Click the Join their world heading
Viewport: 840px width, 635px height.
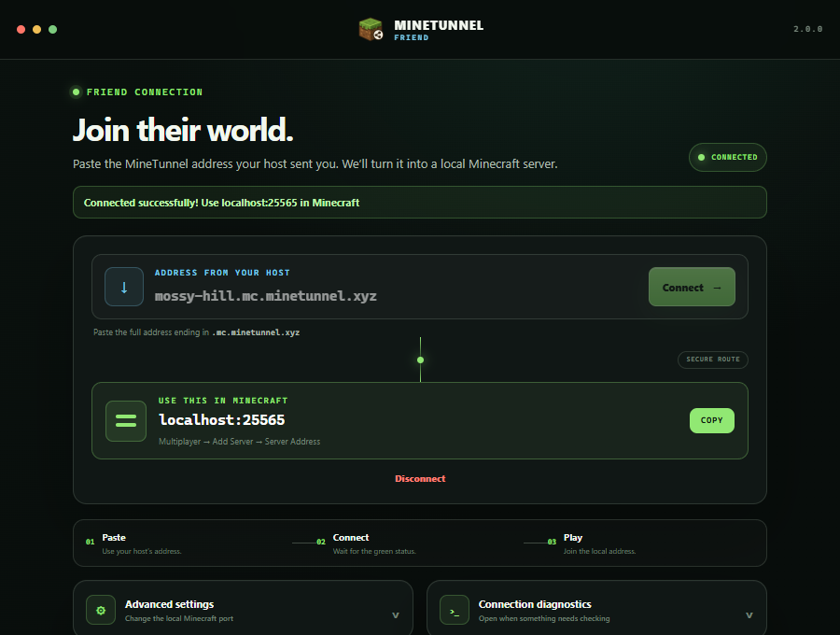[183, 130]
